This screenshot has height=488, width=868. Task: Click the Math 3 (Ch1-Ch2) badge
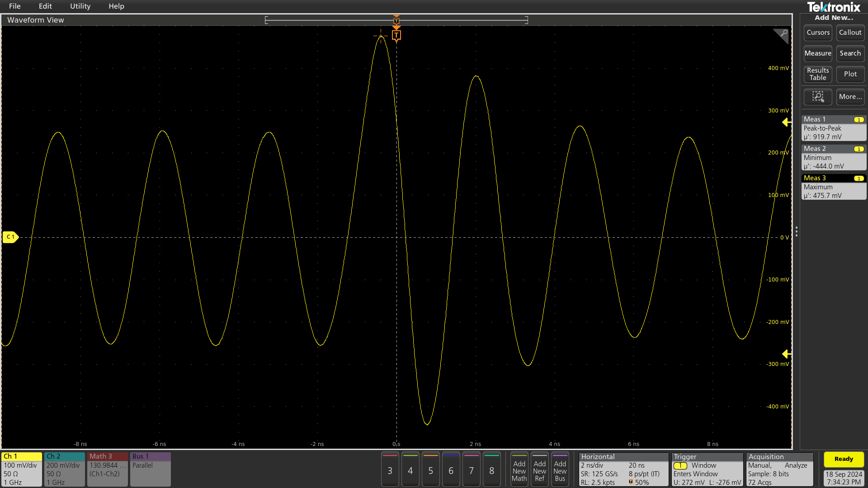[107, 469]
